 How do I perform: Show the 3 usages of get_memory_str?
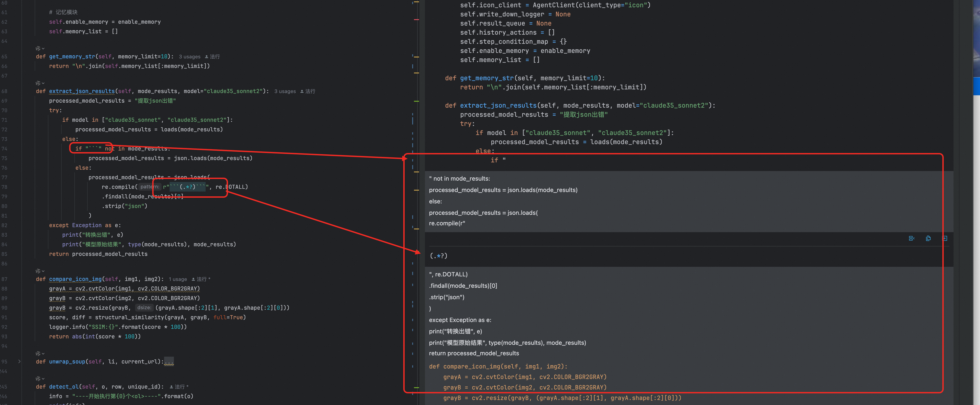(x=189, y=57)
